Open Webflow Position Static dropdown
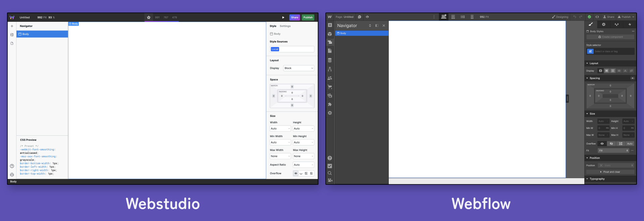 (616, 165)
